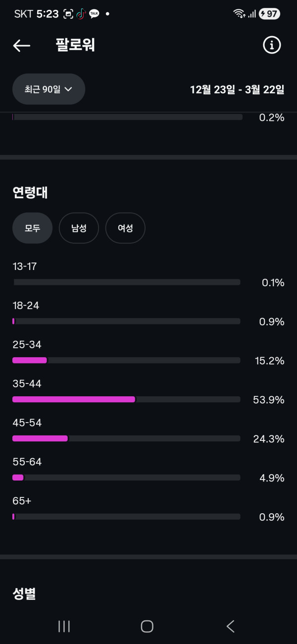Screen dimensions: 297x644
Task: Tap the 성별 section heading
Action: coord(24,593)
